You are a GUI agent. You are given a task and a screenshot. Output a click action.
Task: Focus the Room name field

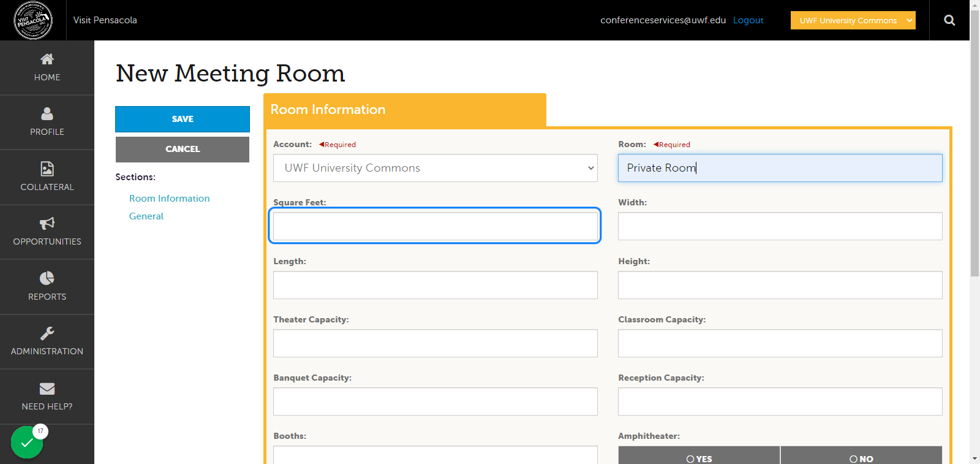tap(780, 168)
